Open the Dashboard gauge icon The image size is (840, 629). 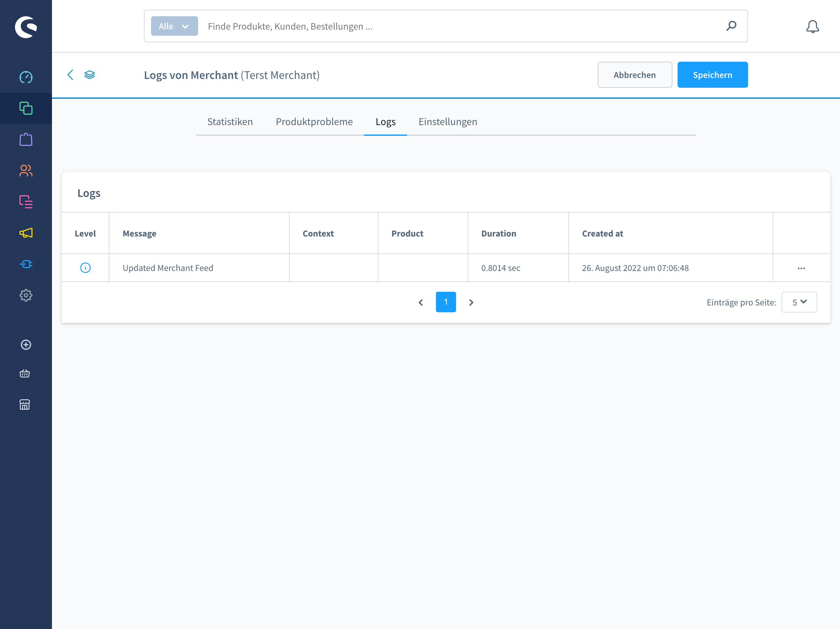pyautogui.click(x=26, y=77)
